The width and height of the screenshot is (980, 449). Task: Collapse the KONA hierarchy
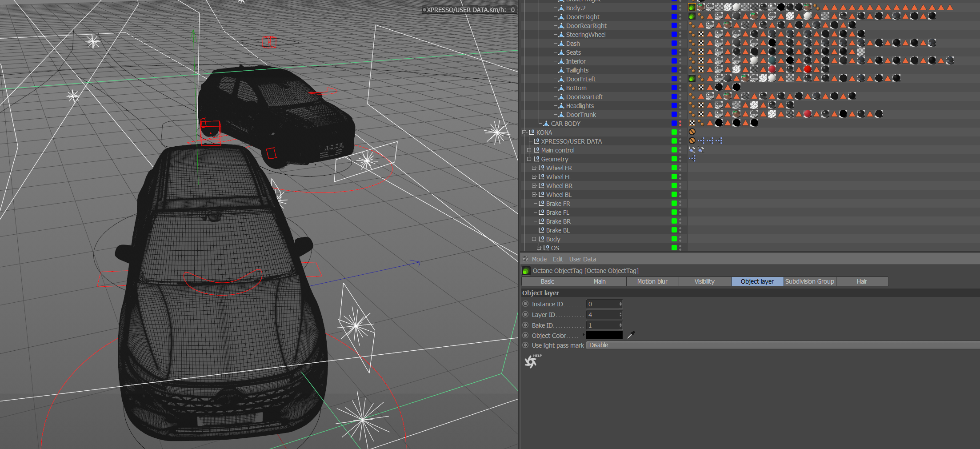524,132
